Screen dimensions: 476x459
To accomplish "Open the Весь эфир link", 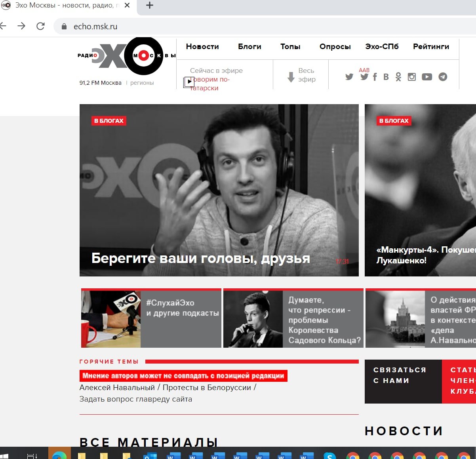I will (x=307, y=75).
